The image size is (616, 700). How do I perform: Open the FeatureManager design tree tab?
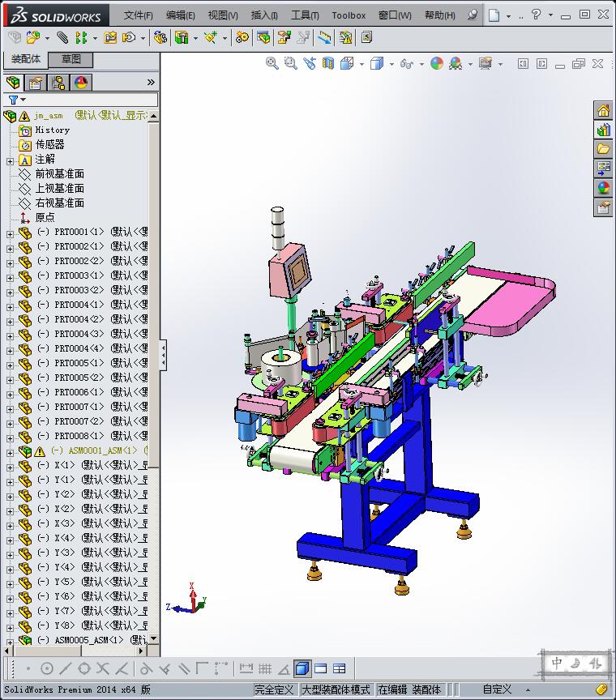click(x=14, y=83)
